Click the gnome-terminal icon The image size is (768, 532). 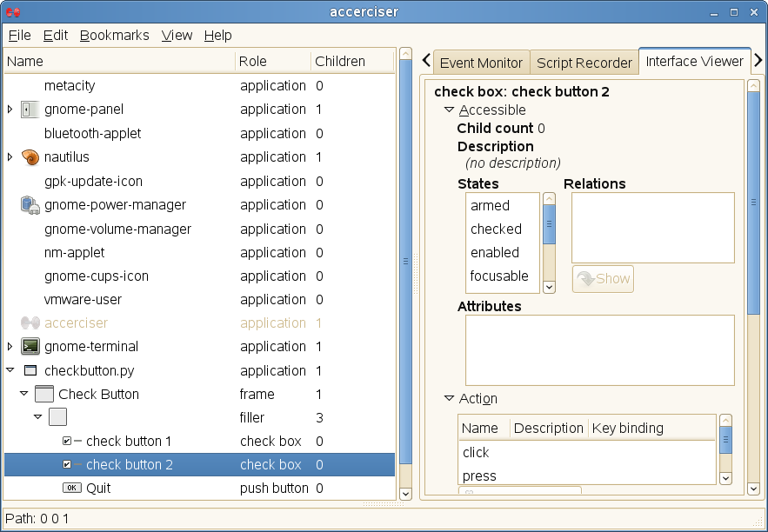pyautogui.click(x=30, y=347)
